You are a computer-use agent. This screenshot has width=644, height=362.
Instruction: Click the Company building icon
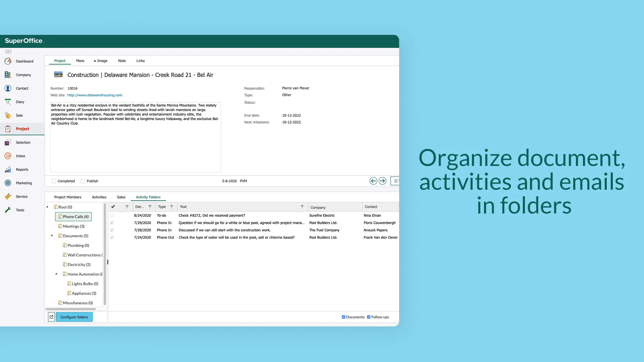[x=8, y=74]
